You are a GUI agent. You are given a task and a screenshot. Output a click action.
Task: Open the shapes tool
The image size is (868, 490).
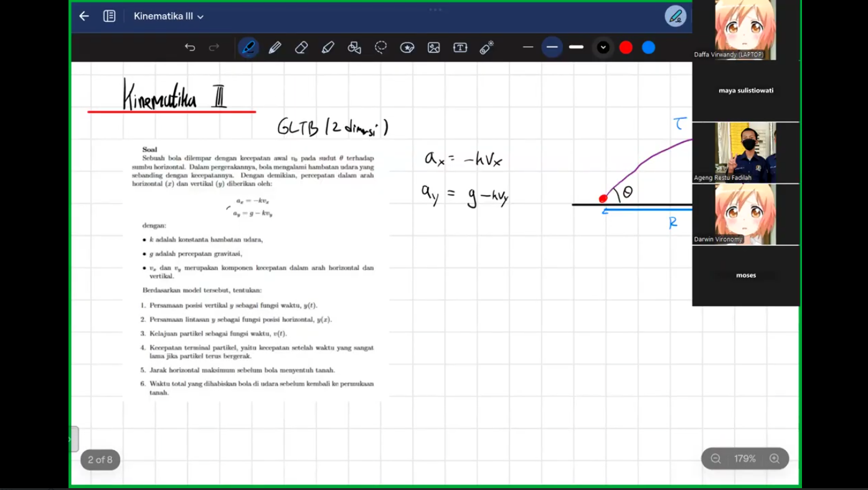coord(354,47)
